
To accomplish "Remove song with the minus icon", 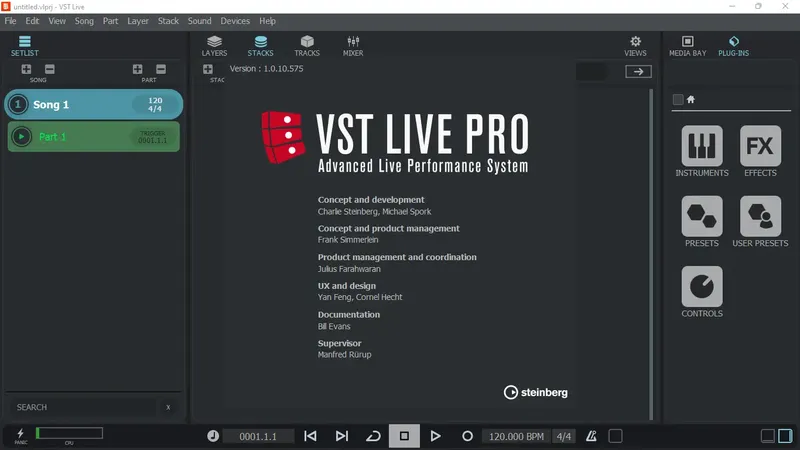I will point(49,69).
